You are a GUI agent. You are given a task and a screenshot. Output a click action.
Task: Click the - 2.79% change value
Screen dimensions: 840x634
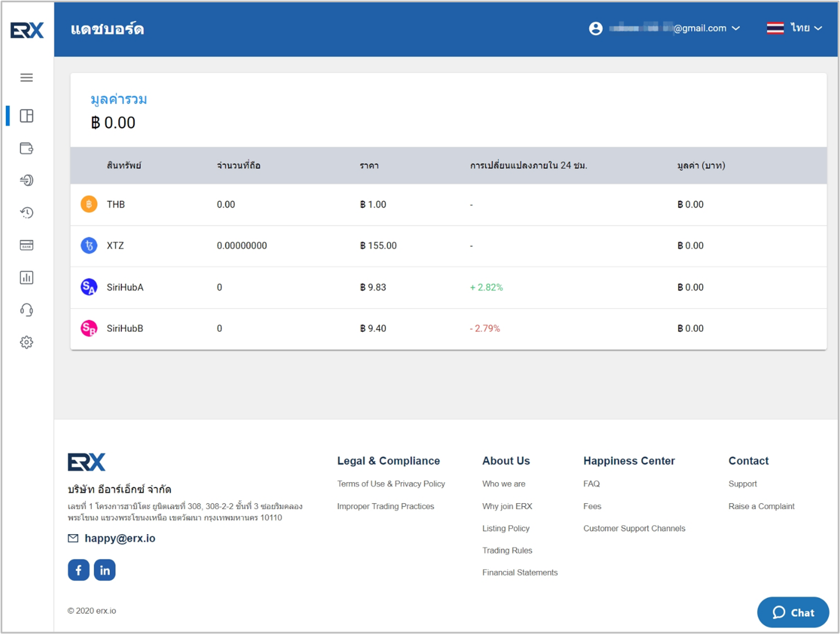(485, 328)
